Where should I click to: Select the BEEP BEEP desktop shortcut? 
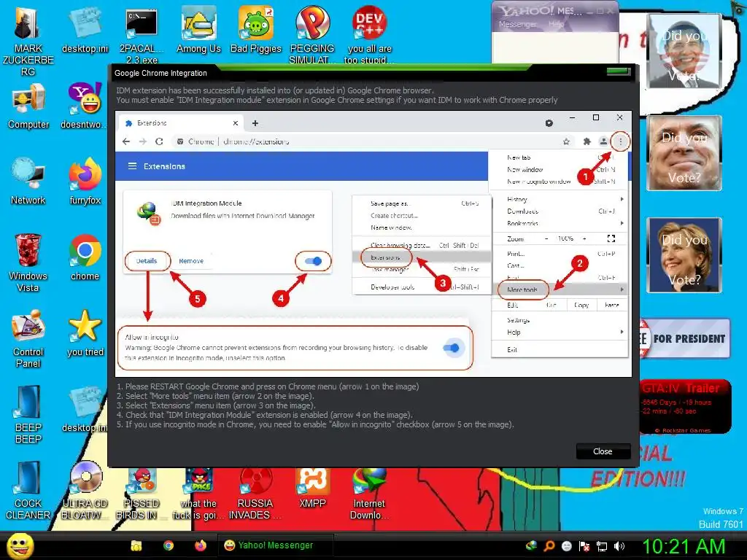coord(28,414)
